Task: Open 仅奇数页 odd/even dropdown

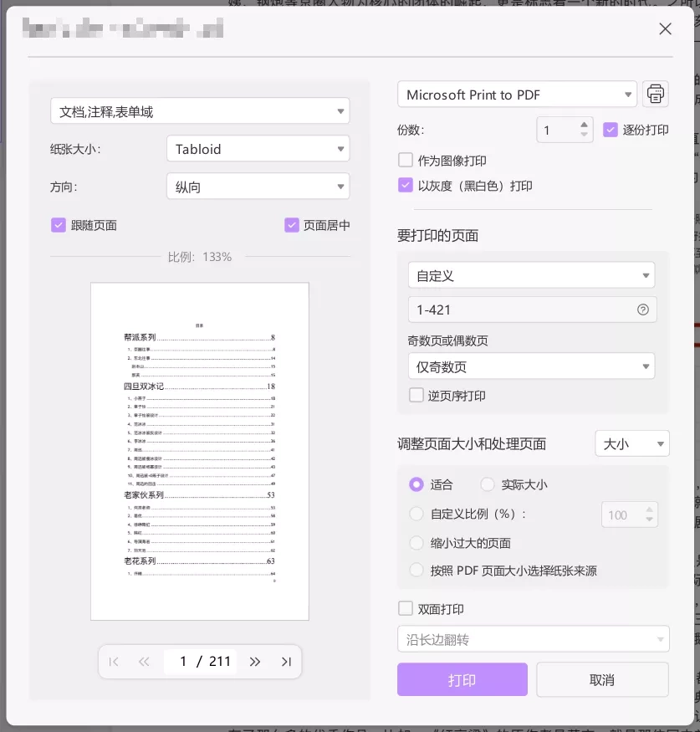Action: coord(532,366)
